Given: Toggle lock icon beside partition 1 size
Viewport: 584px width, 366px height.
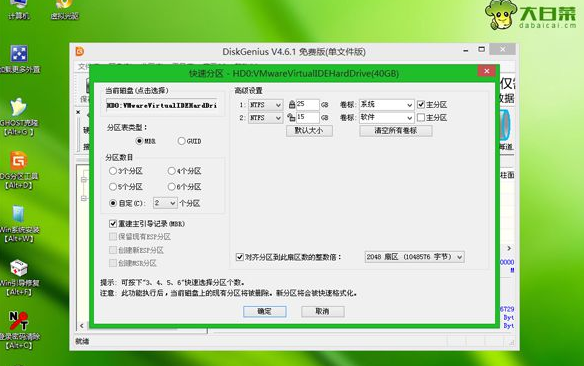Looking at the screenshot, I should tap(292, 105).
